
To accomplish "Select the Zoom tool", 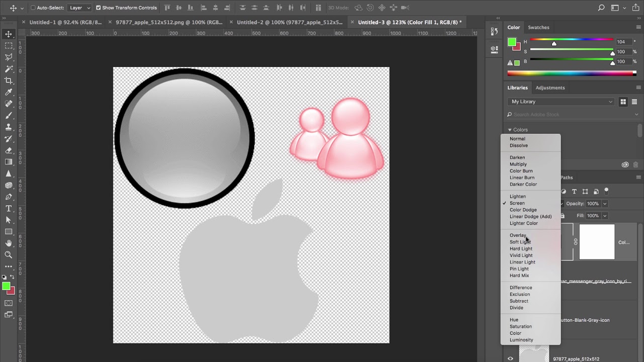I will point(9,255).
